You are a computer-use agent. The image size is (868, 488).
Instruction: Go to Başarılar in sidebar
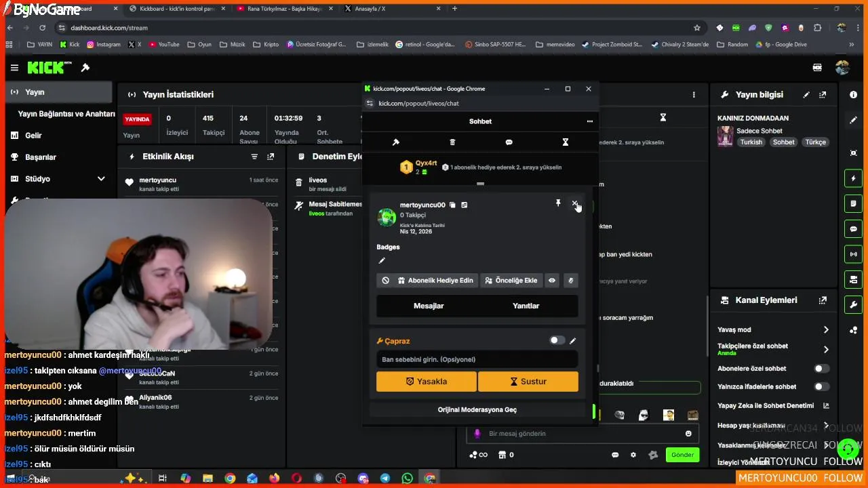tap(41, 157)
